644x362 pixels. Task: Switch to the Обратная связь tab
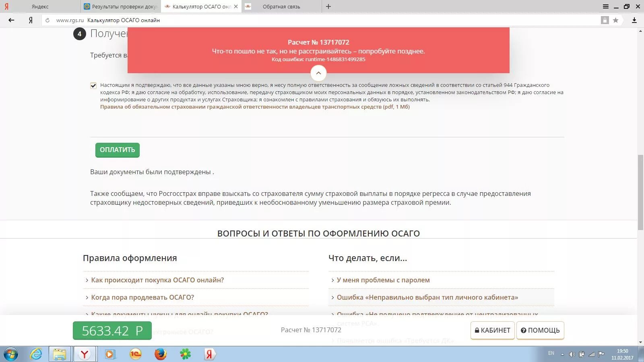[281, 6]
